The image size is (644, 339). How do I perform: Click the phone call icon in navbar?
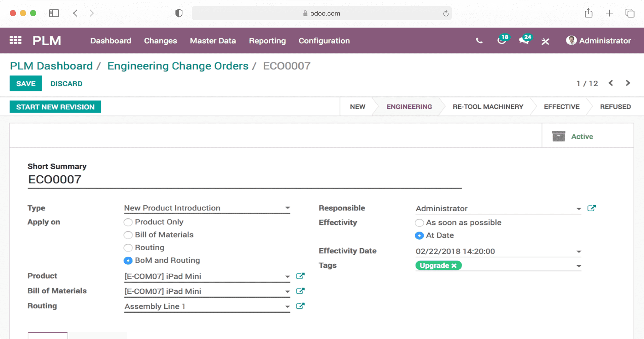(479, 41)
